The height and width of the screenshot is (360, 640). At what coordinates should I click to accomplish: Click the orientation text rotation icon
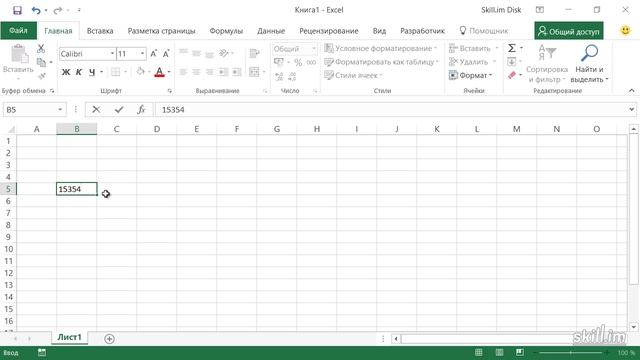(224, 53)
